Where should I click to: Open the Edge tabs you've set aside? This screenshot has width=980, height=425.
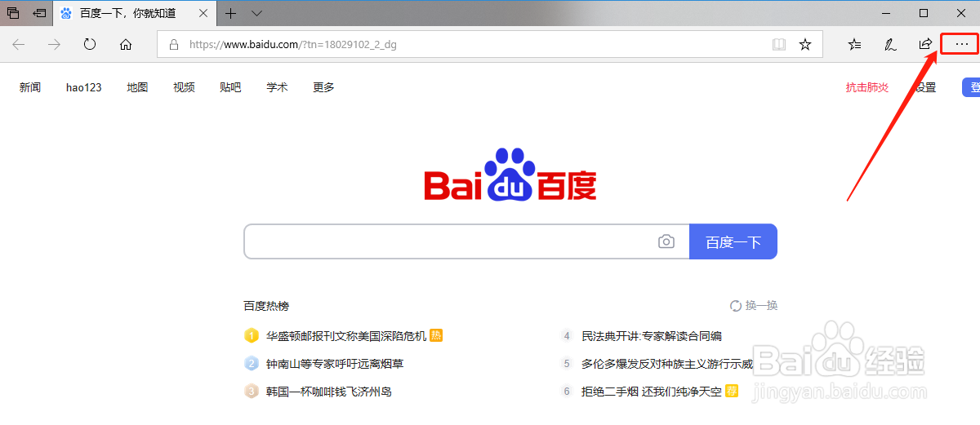click(13, 13)
